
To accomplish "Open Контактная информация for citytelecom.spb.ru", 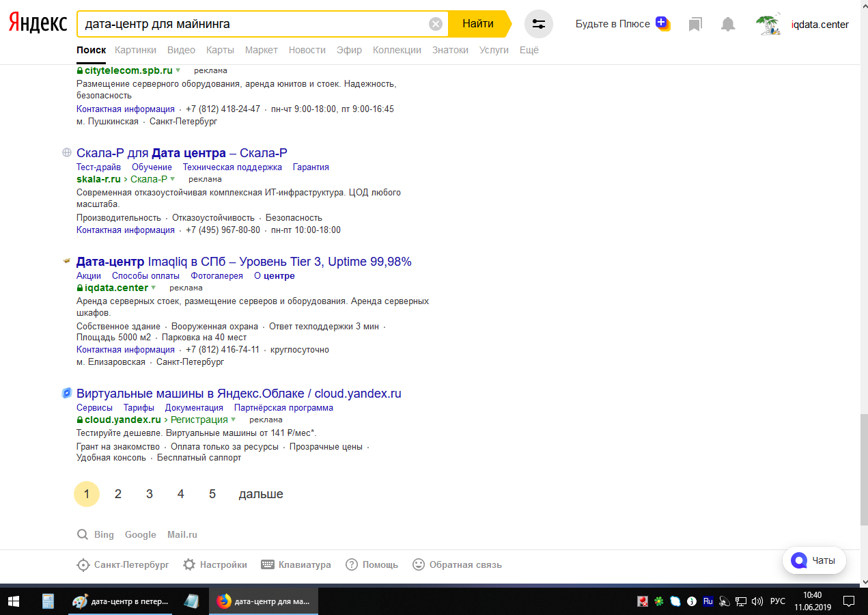I will 126,109.
